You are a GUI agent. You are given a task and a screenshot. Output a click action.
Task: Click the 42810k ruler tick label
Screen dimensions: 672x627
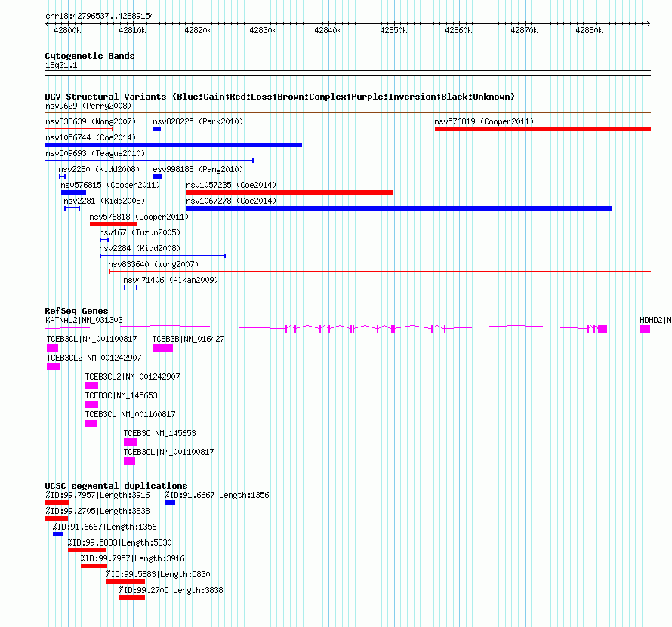click(132, 30)
